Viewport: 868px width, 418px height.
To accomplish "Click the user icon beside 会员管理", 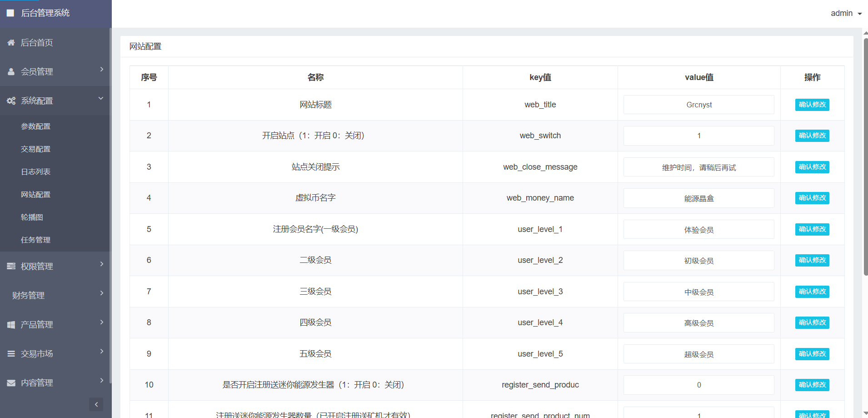I will click(x=11, y=72).
